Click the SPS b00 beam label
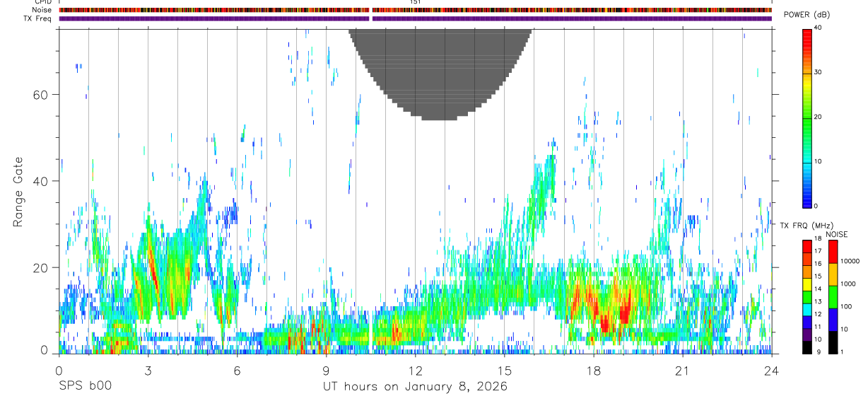 pos(85,386)
